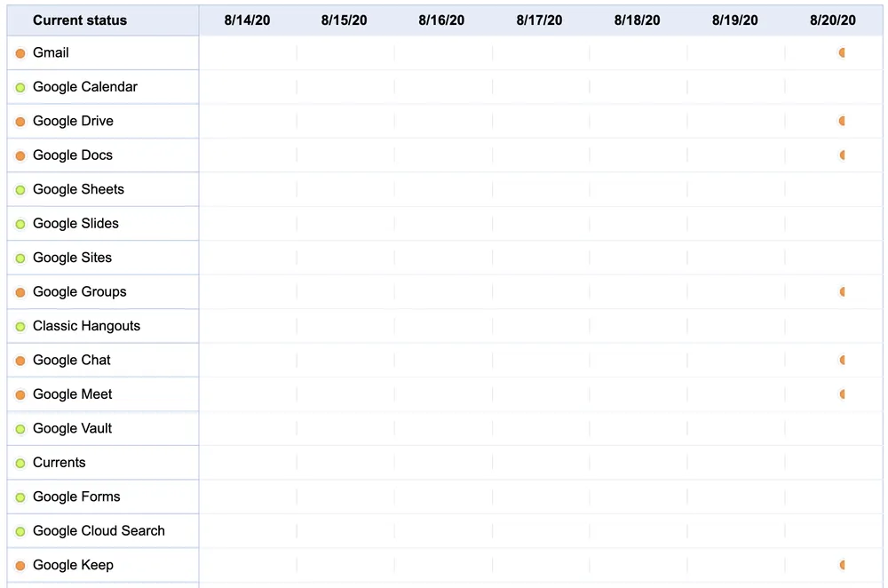
Task: Click the Google Drive orange status dot
Action: pyautogui.click(x=20, y=122)
